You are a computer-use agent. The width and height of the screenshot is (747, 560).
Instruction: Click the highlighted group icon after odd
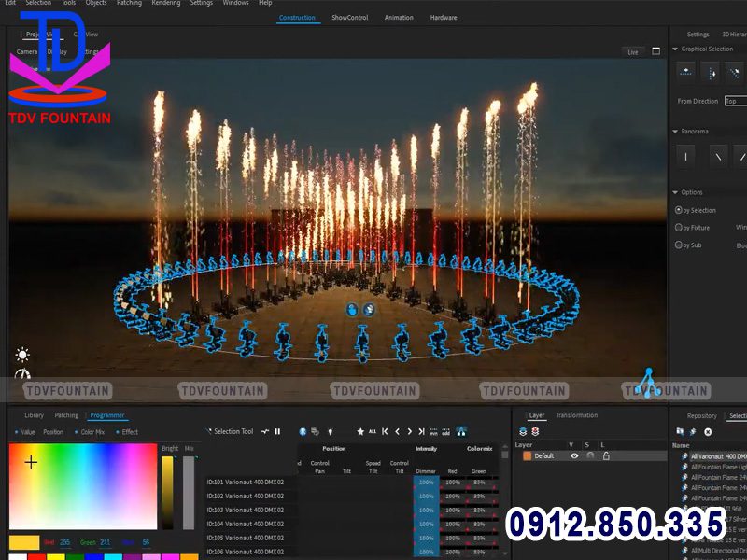click(x=461, y=431)
